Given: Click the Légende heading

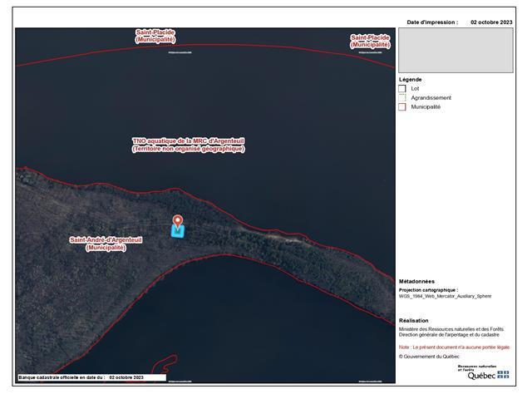Looking at the screenshot, I should (x=411, y=79).
